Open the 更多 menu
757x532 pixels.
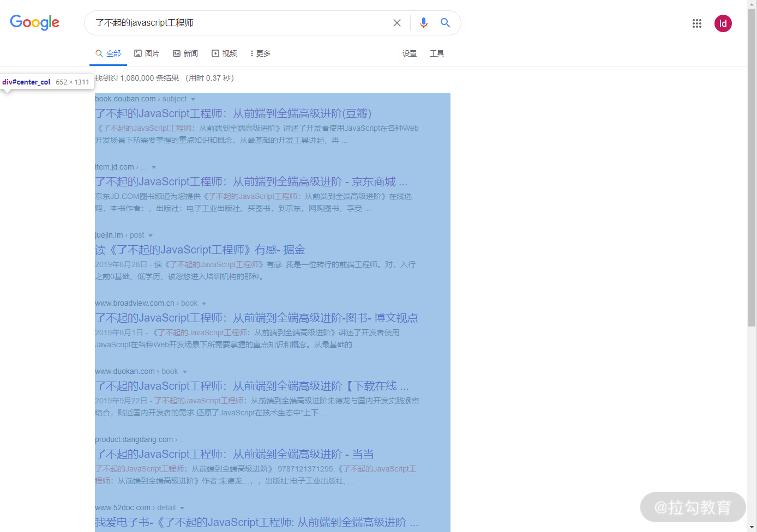(260, 53)
